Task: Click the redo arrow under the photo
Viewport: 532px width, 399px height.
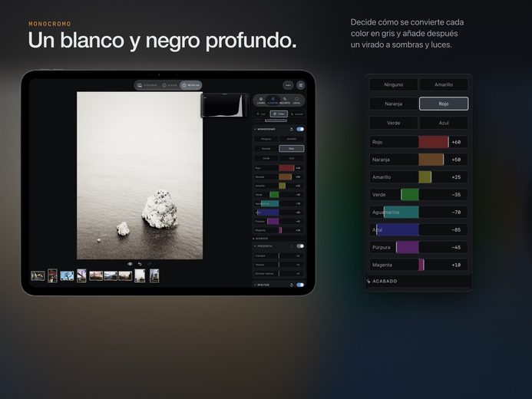Action: click(149, 264)
